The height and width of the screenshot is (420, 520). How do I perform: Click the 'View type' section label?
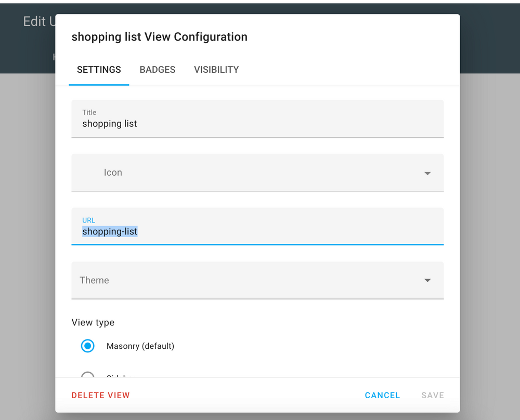93,323
